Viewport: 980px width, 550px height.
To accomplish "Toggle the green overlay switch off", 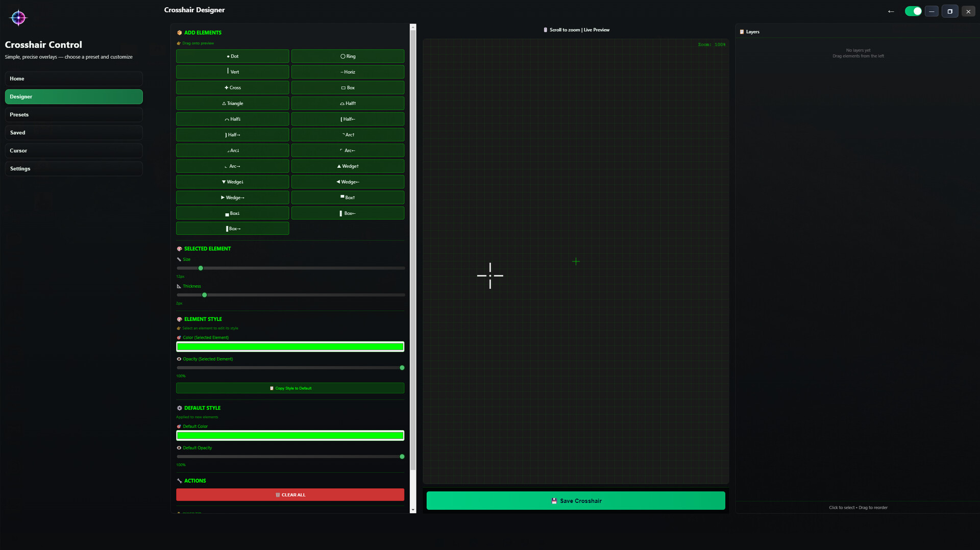I will click(x=913, y=11).
